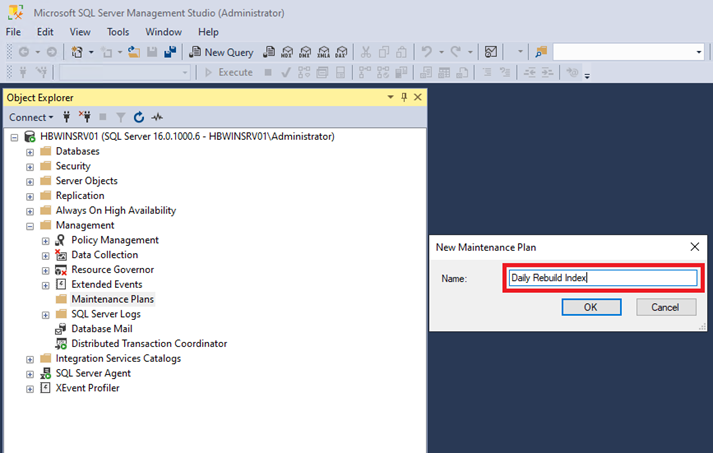Select the Extended Events node
Screen dimensions: 713x453
(x=106, y=284)
